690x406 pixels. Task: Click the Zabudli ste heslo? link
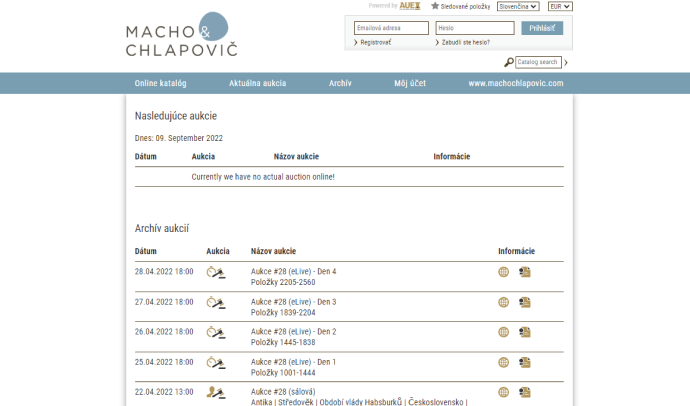point(465,42)
